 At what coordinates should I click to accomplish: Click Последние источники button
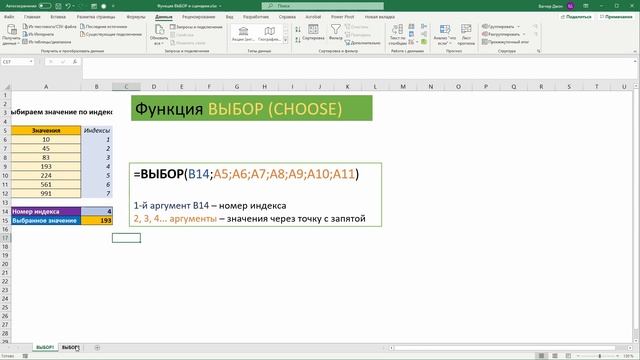click(104, 27)
